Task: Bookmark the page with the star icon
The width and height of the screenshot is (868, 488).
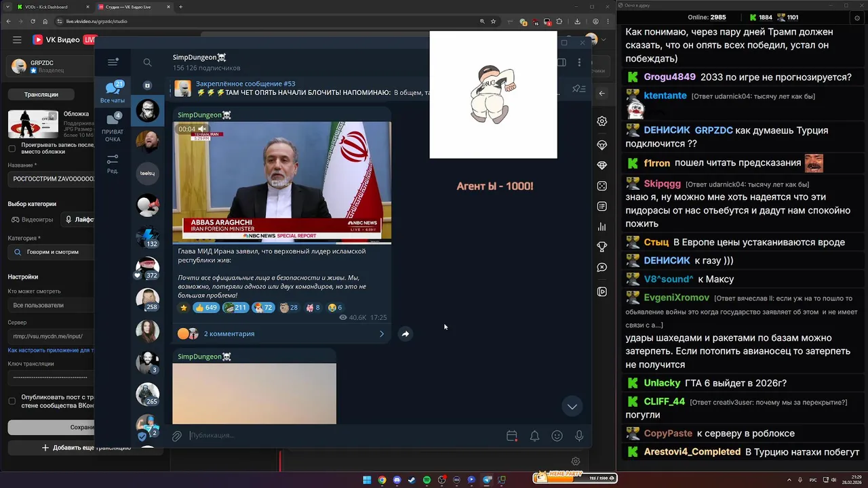Action: pos(493,21)
